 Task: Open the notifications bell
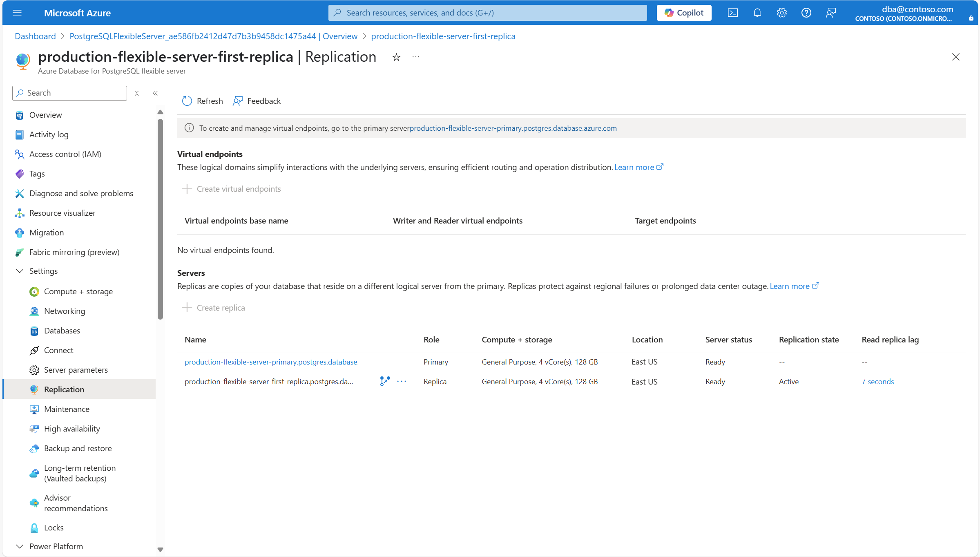(757, 13)
